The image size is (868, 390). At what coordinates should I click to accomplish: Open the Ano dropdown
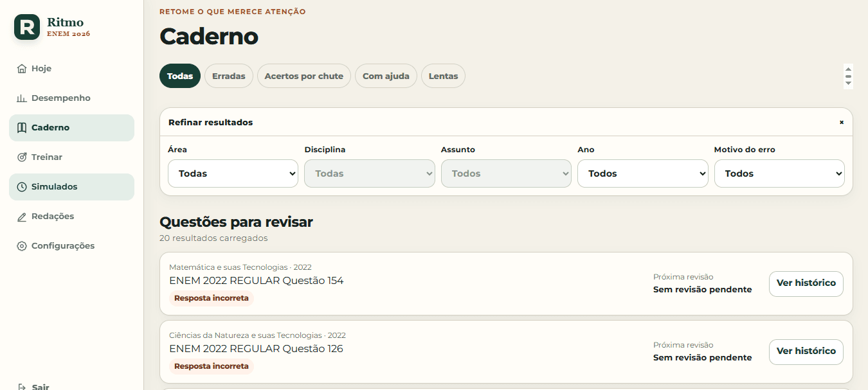[643, 173]
